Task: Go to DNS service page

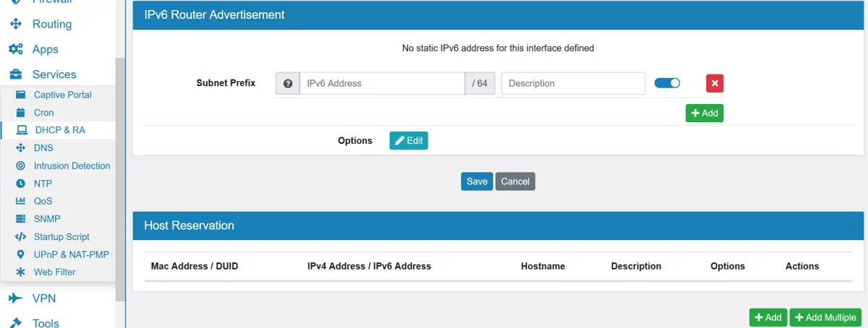Action: point(43,148)
